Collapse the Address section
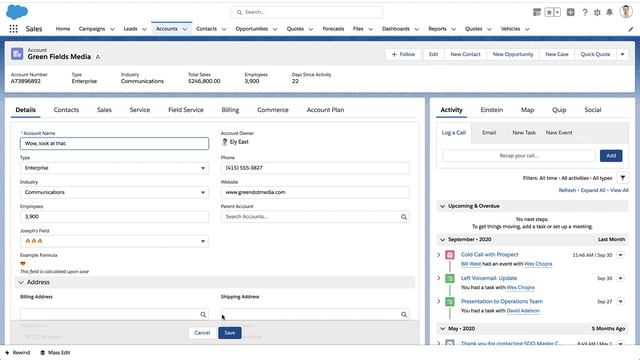Screen dimensions: 640x360 point(22,282)
